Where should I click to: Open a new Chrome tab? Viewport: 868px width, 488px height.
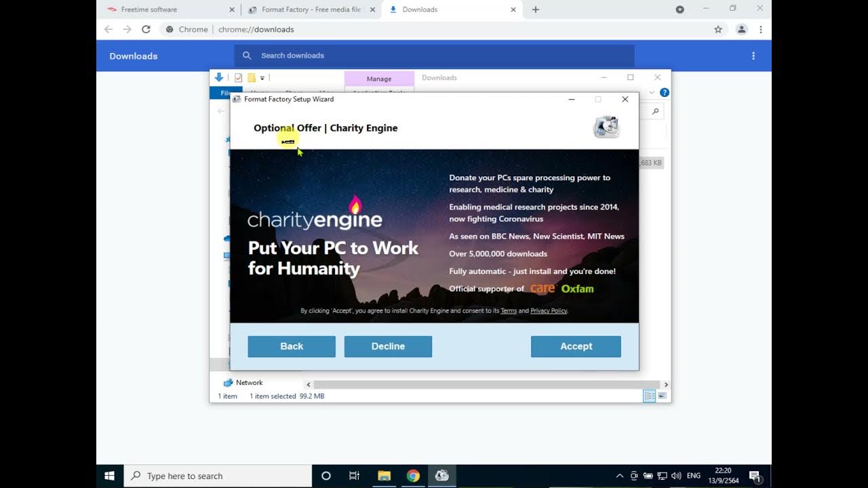tap(535, 9)
